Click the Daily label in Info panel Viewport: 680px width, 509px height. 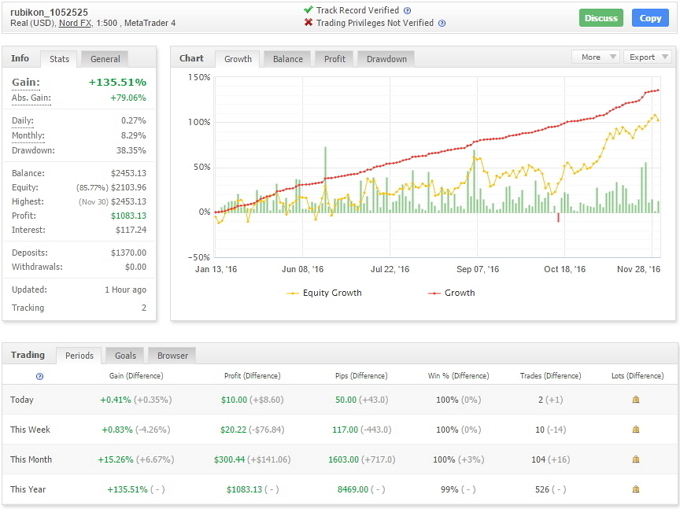(23, 121)
